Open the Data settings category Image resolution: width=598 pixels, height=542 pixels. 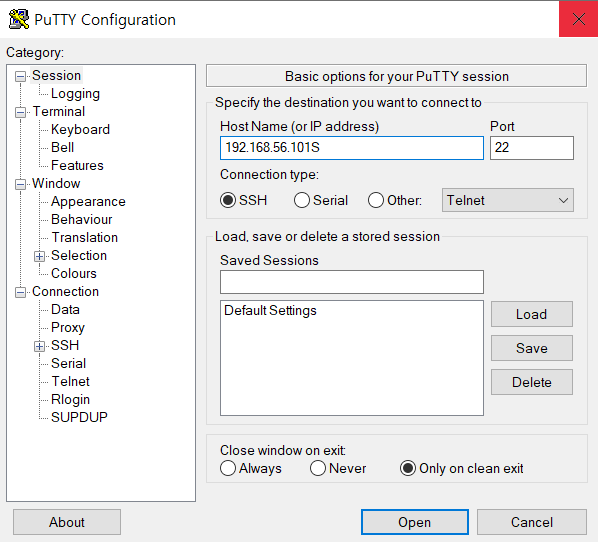[x=65, y=309]
